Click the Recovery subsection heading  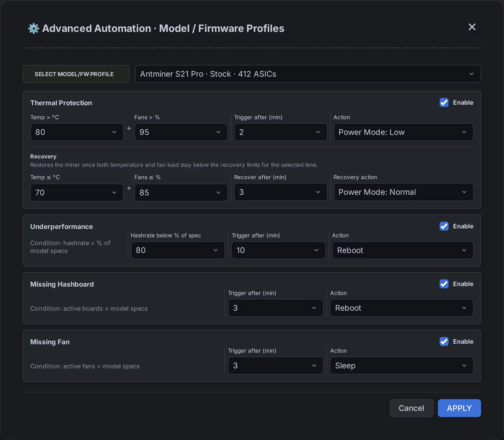click(43, 157)
